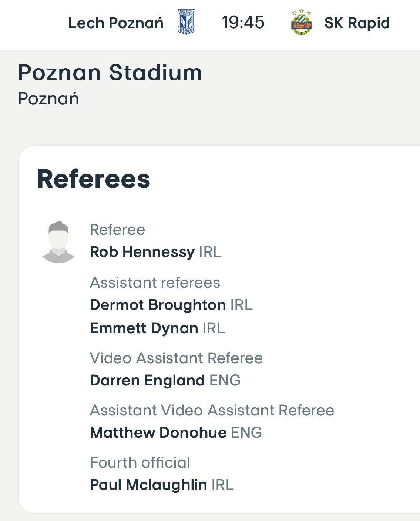Select assistant referee Emmett Dynan
Viewport: 420px width, 521px height.
coord(144,328)
